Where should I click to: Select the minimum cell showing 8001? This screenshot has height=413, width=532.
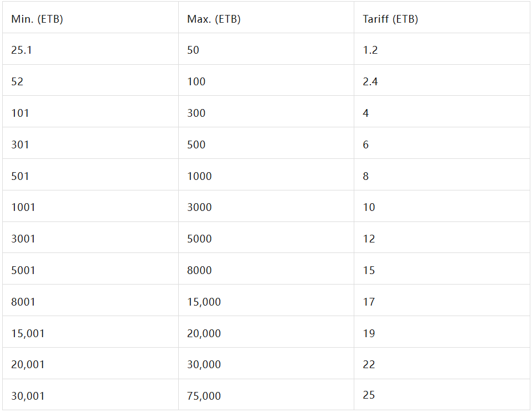[x=23, y=302]
